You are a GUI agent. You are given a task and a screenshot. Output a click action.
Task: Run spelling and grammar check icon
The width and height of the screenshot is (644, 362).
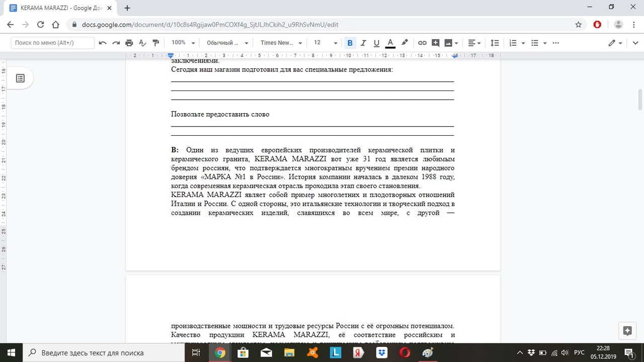point(142,43)
